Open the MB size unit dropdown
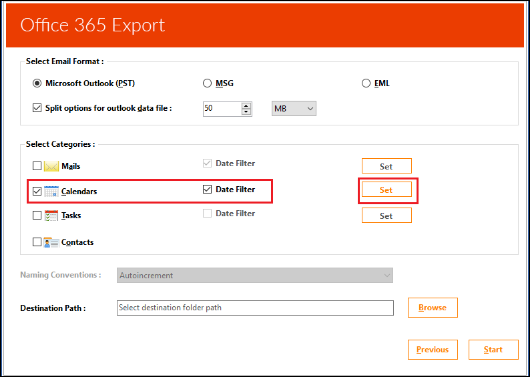Viewport: 530px width, 377px height. pos(294,109)
